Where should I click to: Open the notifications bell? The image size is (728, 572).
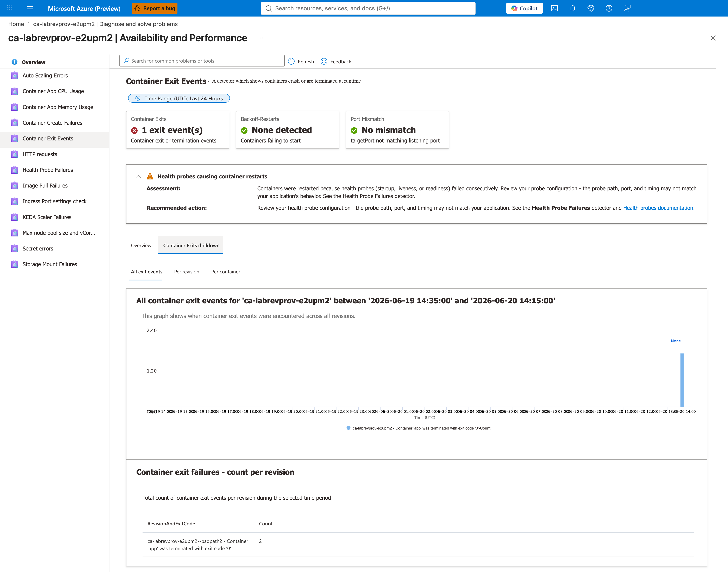coord(573,8)
